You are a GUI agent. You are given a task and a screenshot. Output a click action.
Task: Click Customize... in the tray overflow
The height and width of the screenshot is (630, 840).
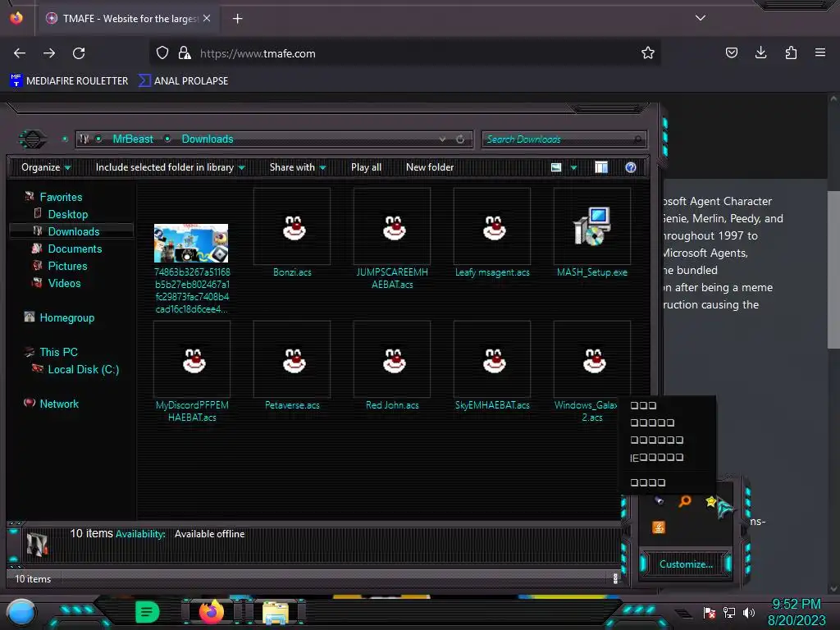(686, 564)
